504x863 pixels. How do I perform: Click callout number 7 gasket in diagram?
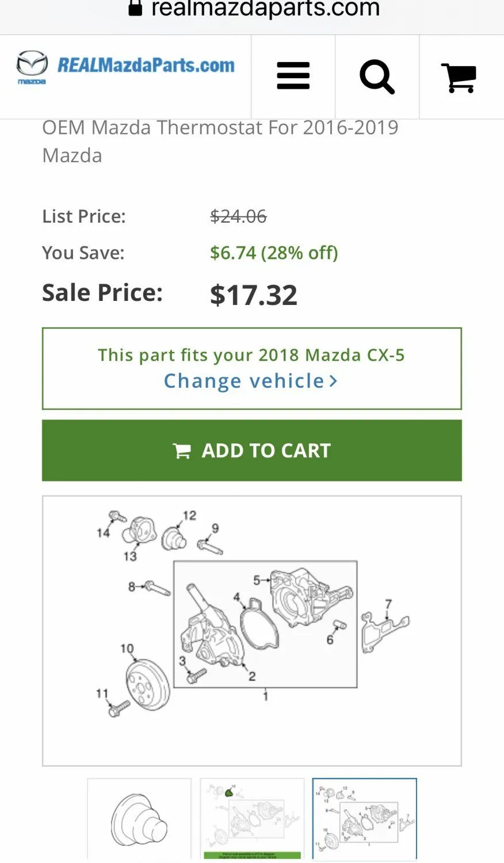click(x=388, y=604)
